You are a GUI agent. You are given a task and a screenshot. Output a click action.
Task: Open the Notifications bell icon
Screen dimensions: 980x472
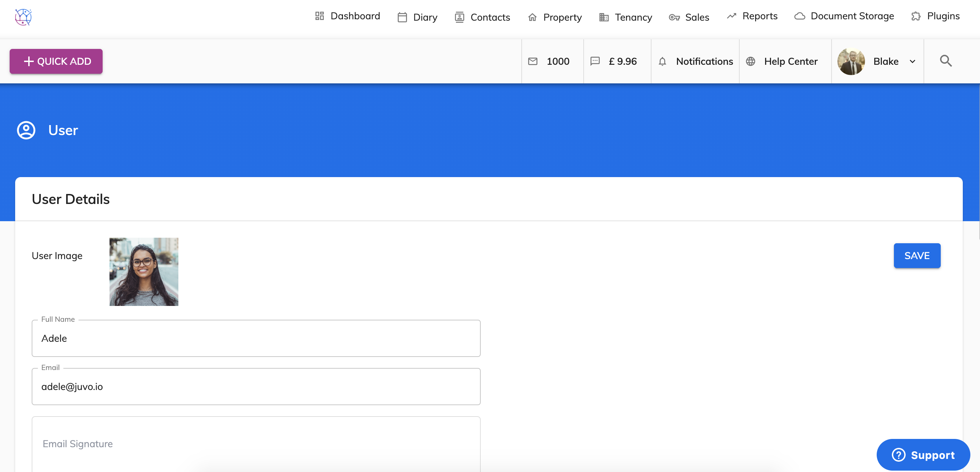(x=662, y=61)
